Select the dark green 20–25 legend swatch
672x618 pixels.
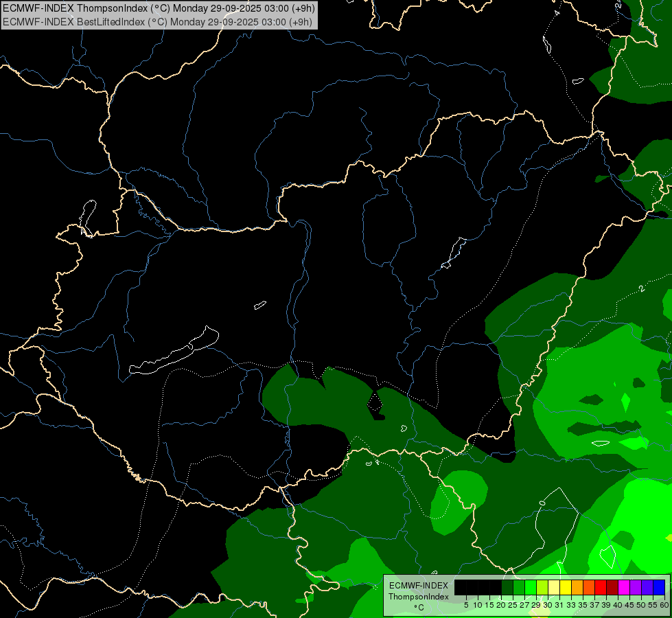507,587
